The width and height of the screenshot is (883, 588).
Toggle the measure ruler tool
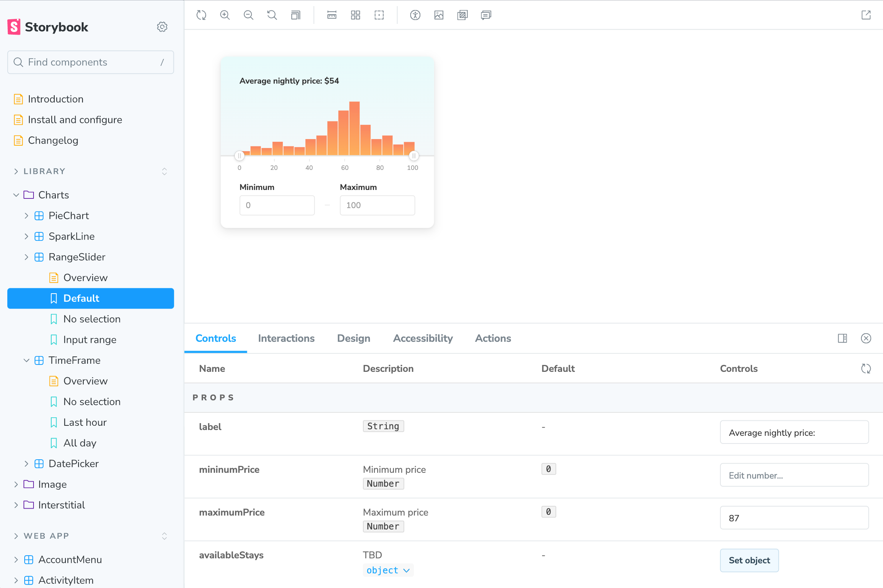(x=332, y=15)
